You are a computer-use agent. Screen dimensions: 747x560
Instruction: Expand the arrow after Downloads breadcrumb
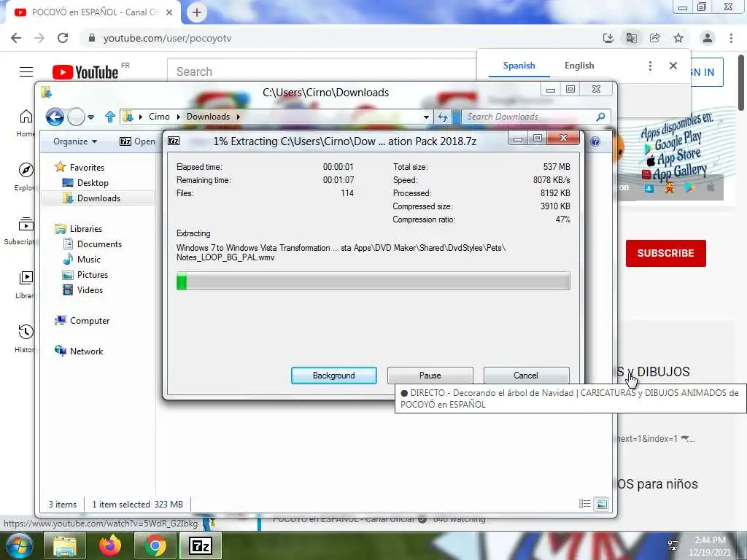[x=239, y=117]
